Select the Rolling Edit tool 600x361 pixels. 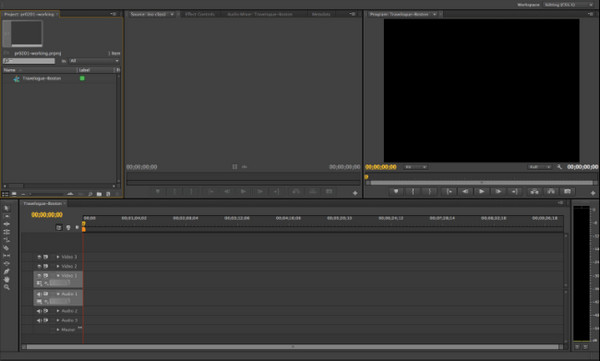point(7,232)
